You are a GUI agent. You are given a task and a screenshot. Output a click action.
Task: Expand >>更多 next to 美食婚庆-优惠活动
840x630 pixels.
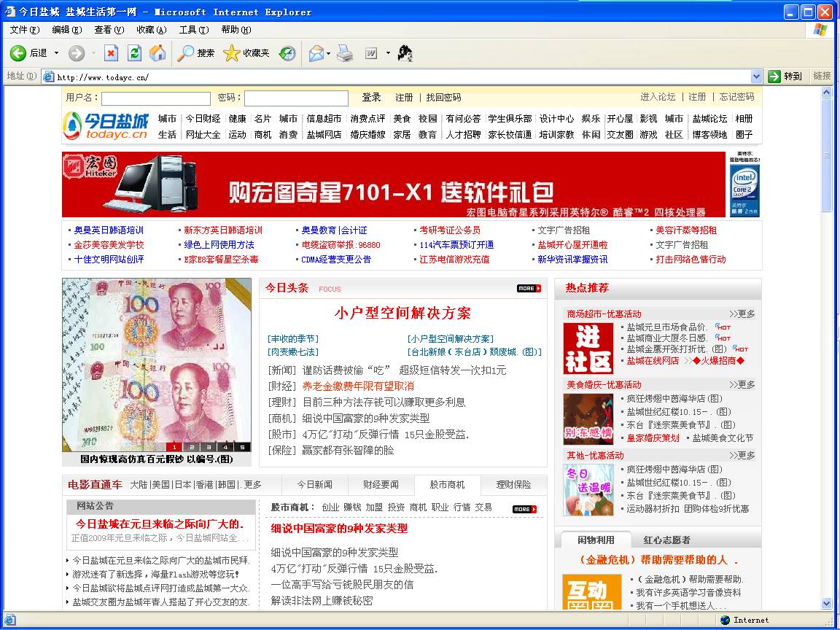click(x=742, y=385)
